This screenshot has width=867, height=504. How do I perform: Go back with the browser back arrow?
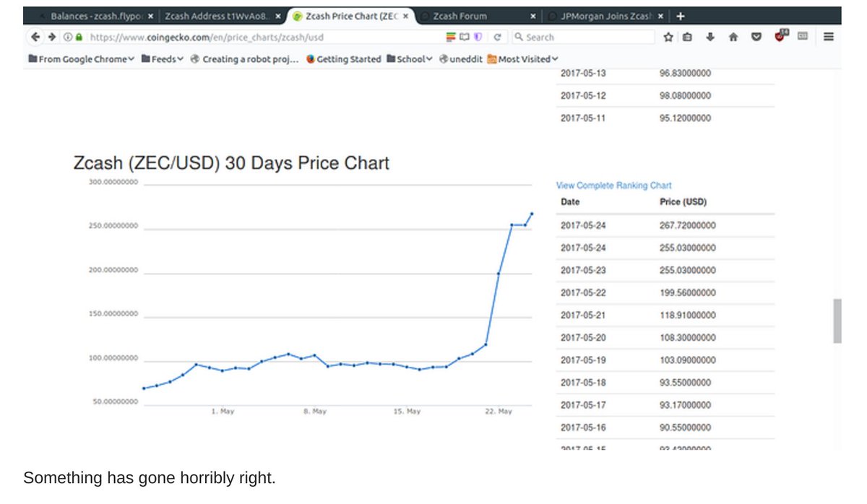(35, 37)
